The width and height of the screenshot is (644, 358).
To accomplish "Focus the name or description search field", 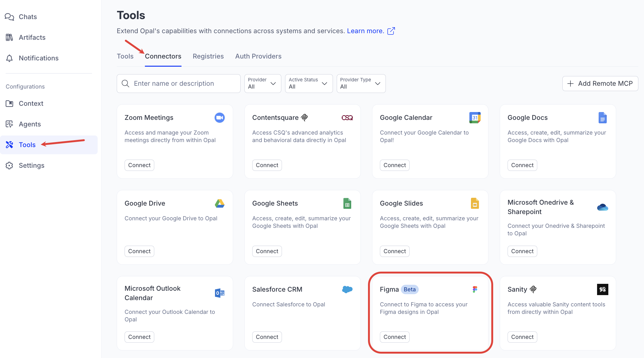I will [179, 84].
